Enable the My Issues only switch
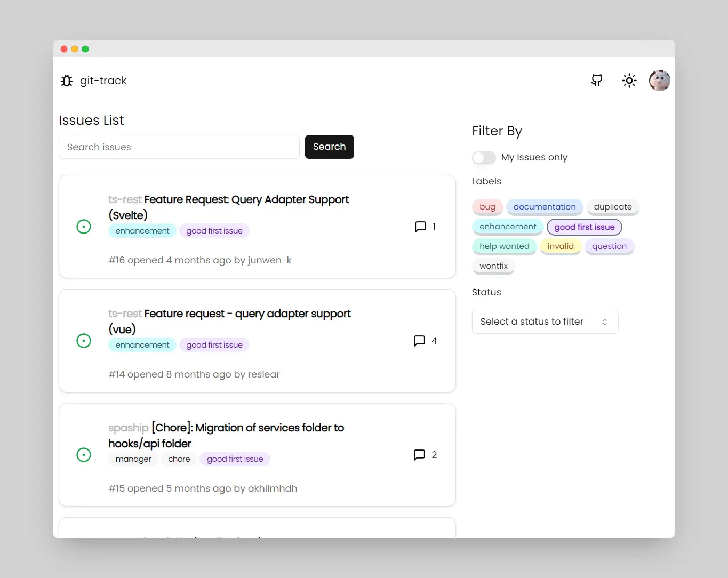 pyautogui.click(x=484, y=158)
